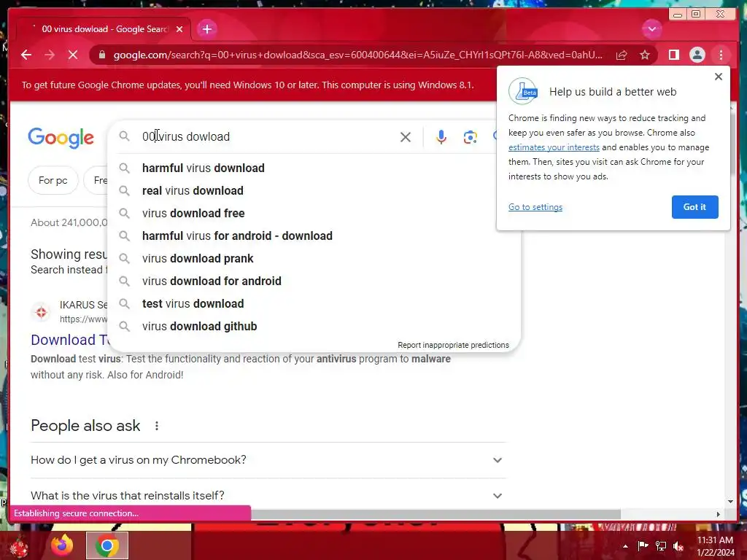The height and width of the screenshot is (560, 747).
Task: Expand 'How do I get a virus on my Chromebook?'
Action: 268,460
